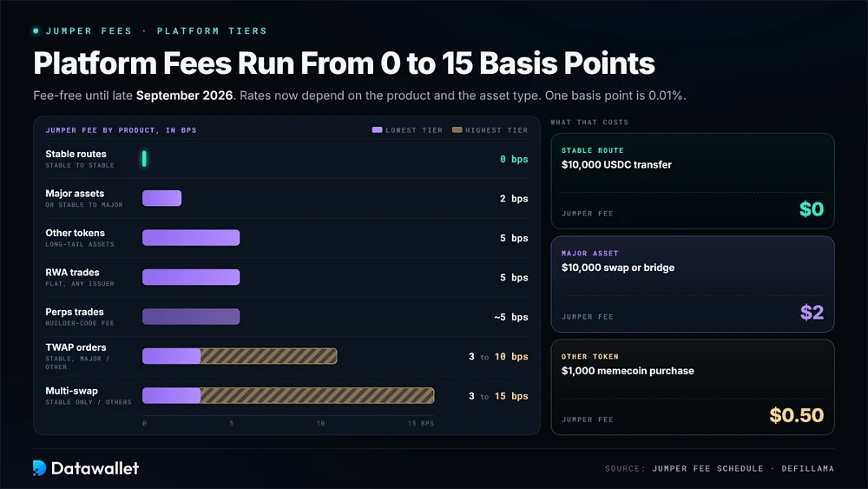The height and width of the screenshot is (489, 868).
Task: Click the teal dot before JUMPER FEES
Action: point(36,31)
